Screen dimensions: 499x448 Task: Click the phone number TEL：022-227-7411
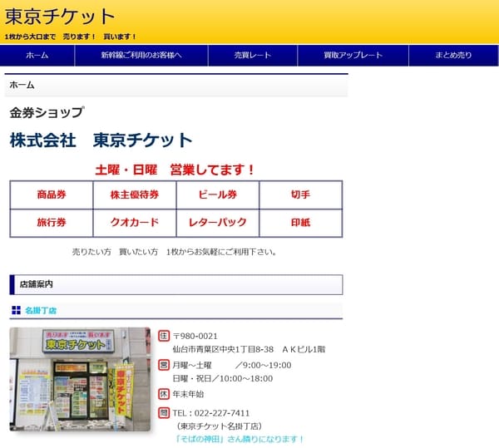pyautogui.click(x=211, y=413)
